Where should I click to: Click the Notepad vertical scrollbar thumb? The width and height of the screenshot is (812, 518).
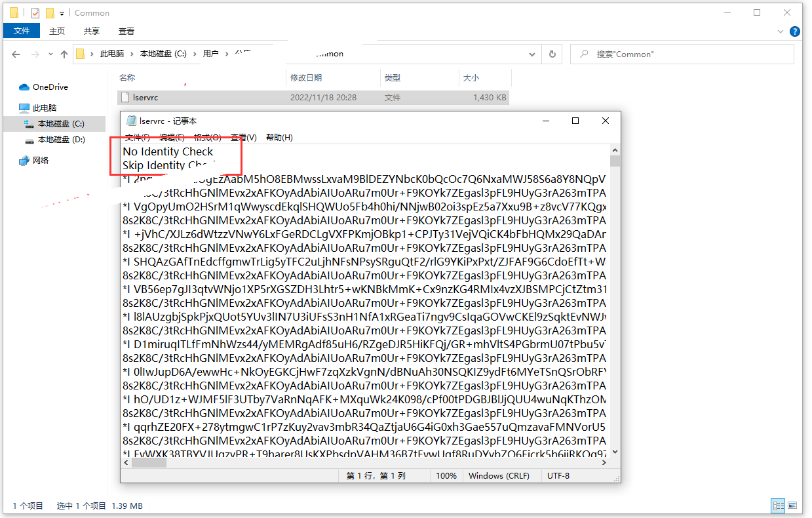pos(615,161)
